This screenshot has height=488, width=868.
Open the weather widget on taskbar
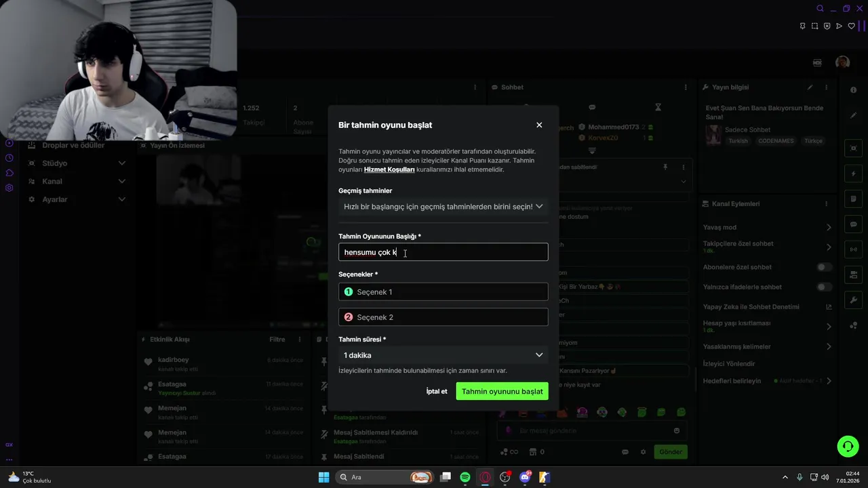30,477
